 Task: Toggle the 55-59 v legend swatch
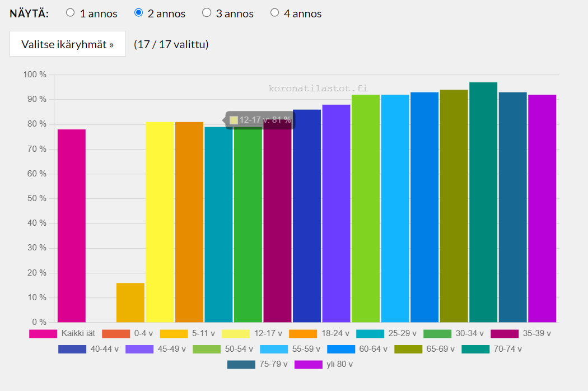(274, 350)
